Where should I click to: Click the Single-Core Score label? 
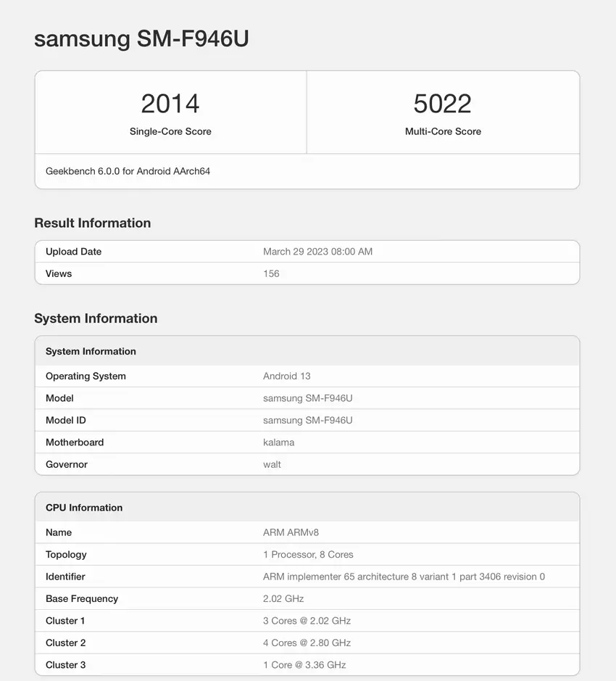(170, 131)
